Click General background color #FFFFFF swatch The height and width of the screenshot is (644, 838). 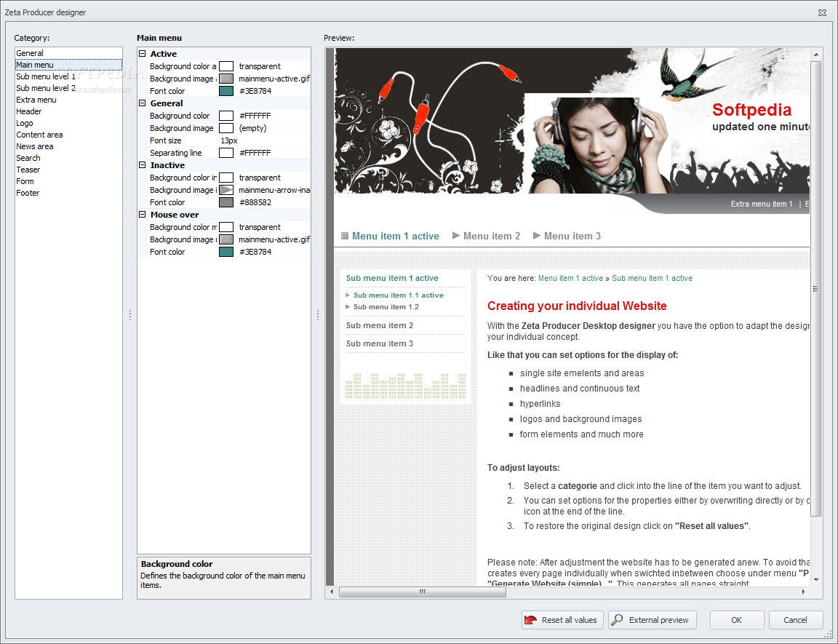pyautogui.click(x=226, y=116)
